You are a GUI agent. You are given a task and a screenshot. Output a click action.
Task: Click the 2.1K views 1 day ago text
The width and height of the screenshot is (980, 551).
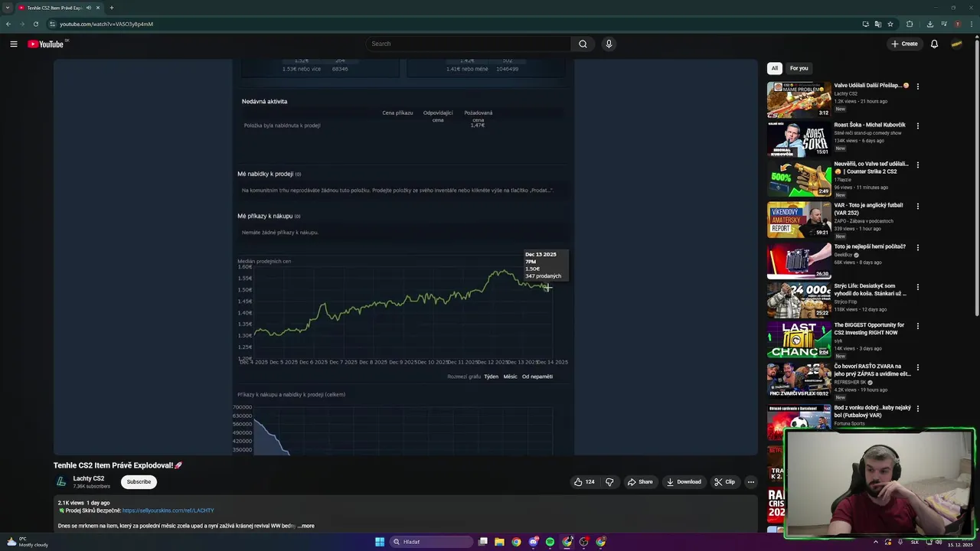pyautogui.click(x=83, y=503)
